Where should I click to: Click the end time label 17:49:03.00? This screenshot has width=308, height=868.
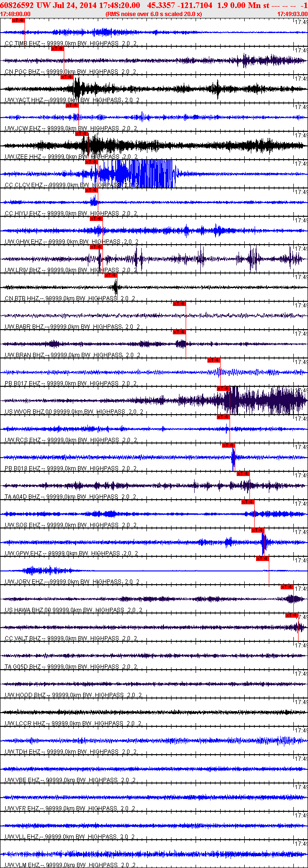(x=292, y=14)
